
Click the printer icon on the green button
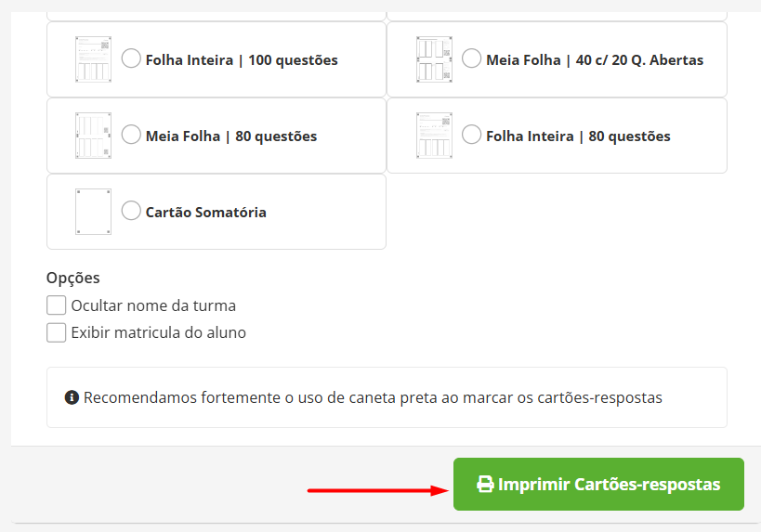485,484
